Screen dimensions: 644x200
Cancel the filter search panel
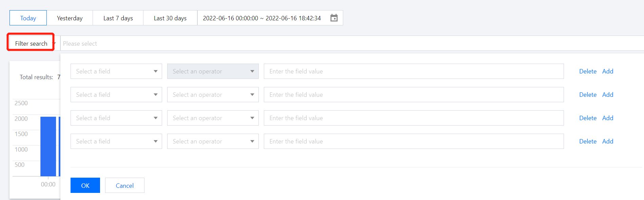click(x=125, y=185)
